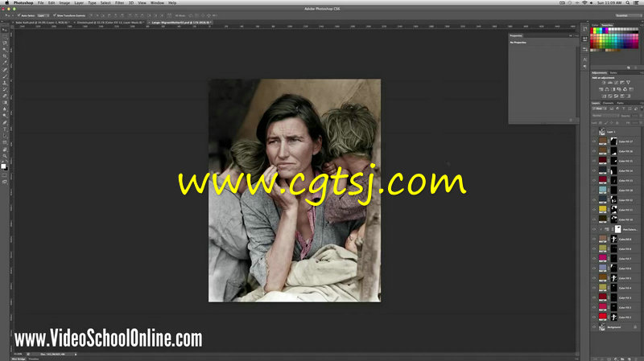Add a Levels adjustment
Screen dimensions: 644x361
pyautogui.click(x=610, y=83)
